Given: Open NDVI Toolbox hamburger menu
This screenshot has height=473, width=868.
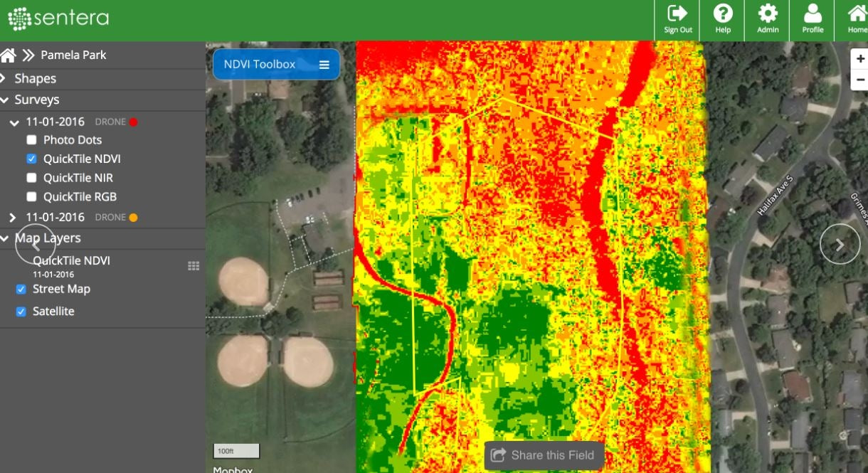Looking at the screenshot, I should coord(324,65).
